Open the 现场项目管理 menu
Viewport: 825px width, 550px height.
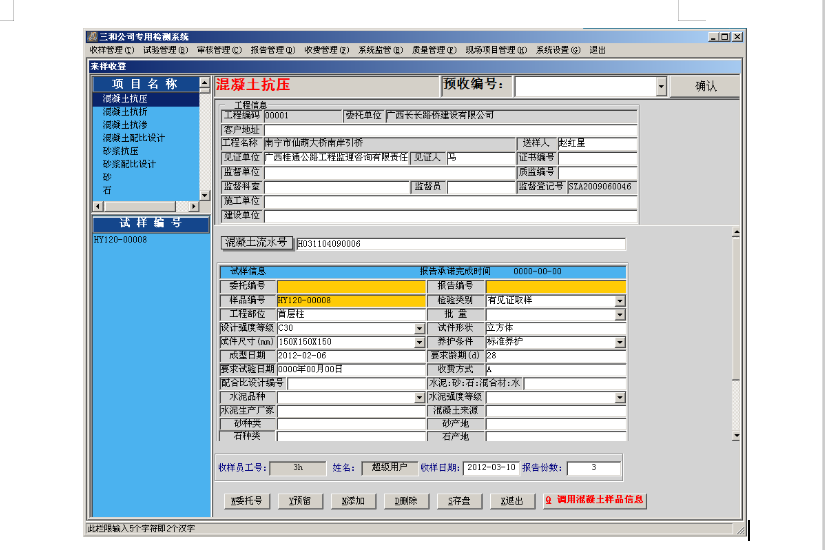click(496, 50)
